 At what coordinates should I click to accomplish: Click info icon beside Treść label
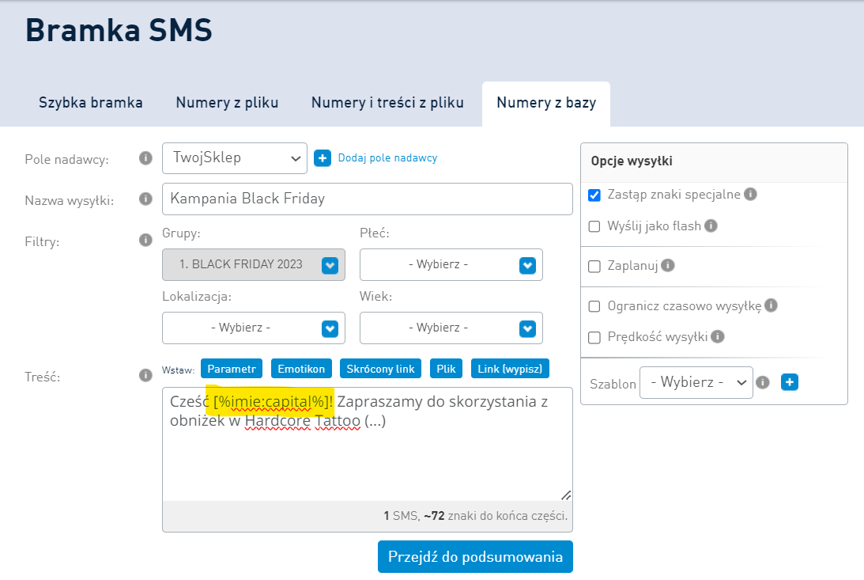(x=145, y=376)
